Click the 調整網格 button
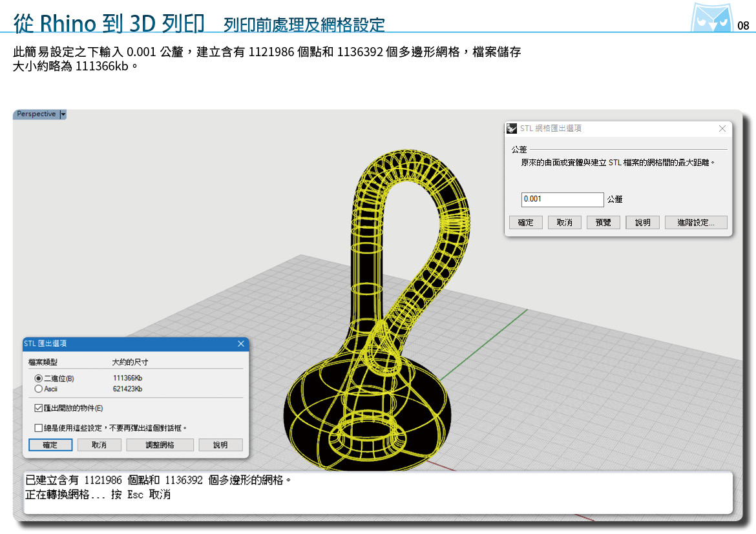Screen dimensions: 756x534 [x=160, y=445]
